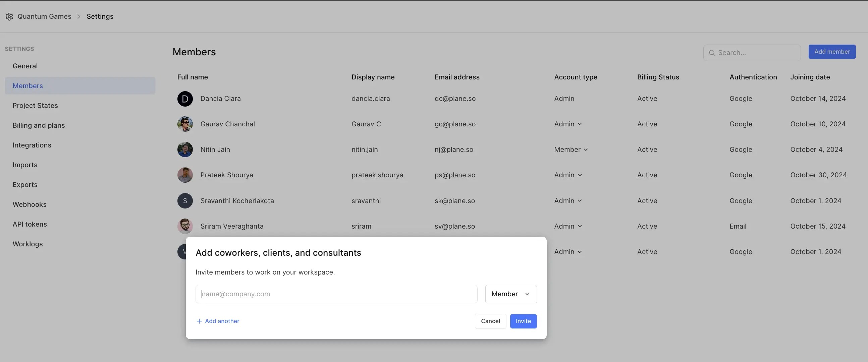This screenshot has width=868, height=362.
Task: Cancel the invite dialog
Action: (x=490, y=321)
